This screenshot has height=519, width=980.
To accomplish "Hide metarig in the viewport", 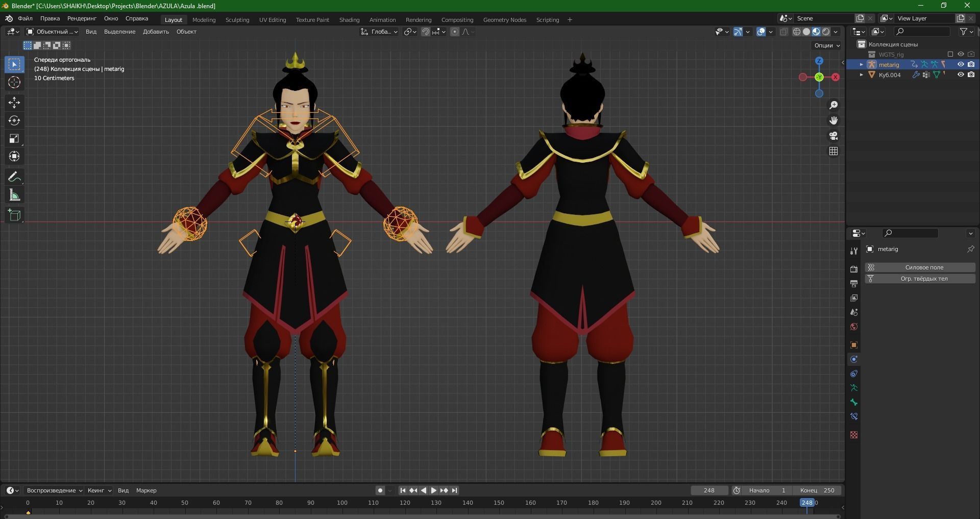I will [961, 64].
